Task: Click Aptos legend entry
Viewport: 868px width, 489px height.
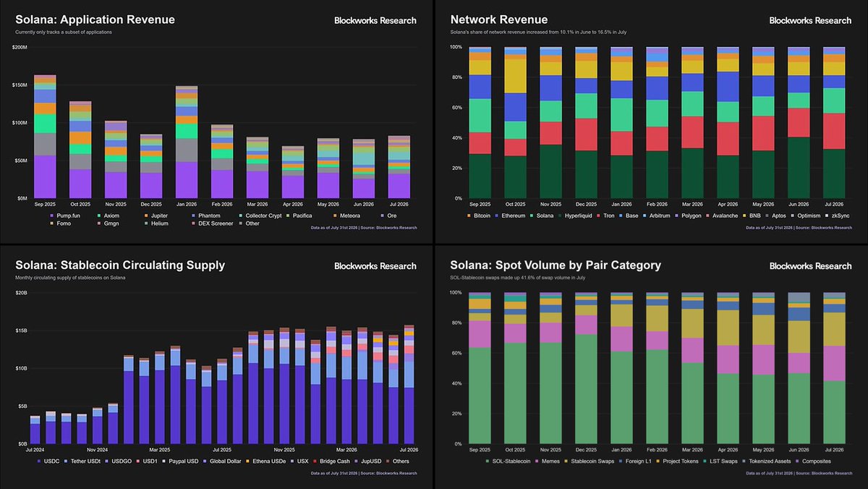Action: (775, 216)
